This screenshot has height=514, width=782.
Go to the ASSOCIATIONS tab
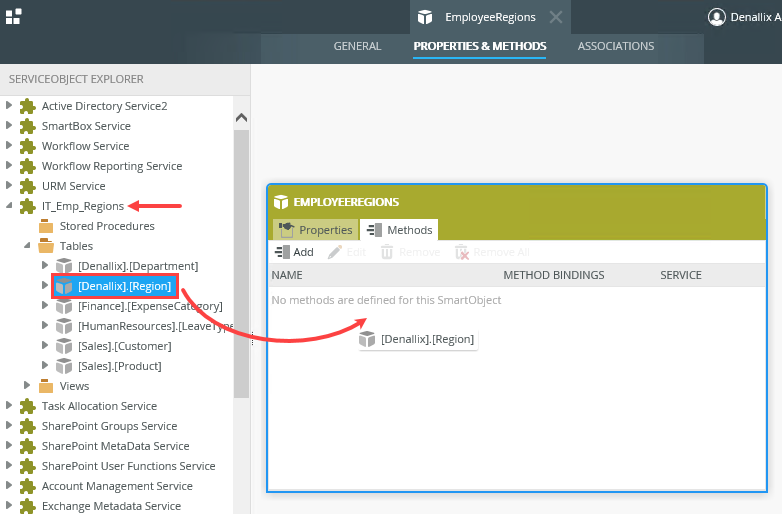click(x=615, y=46)
